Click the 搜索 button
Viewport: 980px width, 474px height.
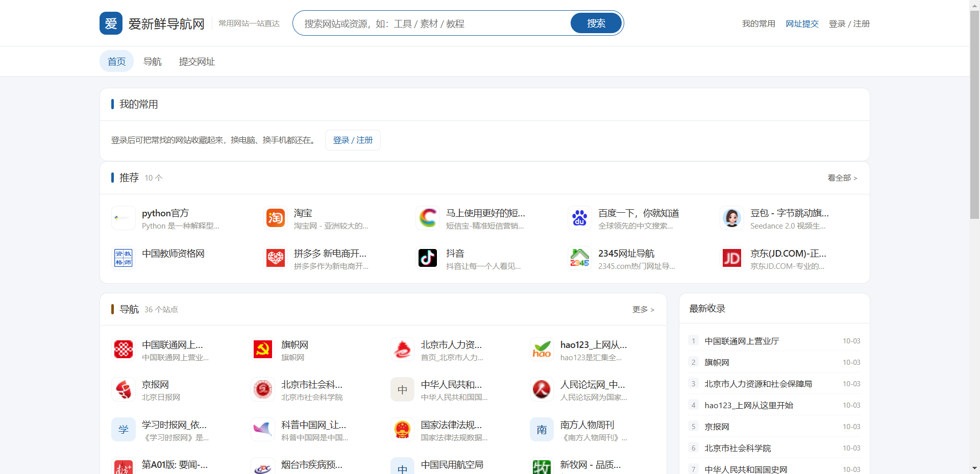tap(596, 23)
